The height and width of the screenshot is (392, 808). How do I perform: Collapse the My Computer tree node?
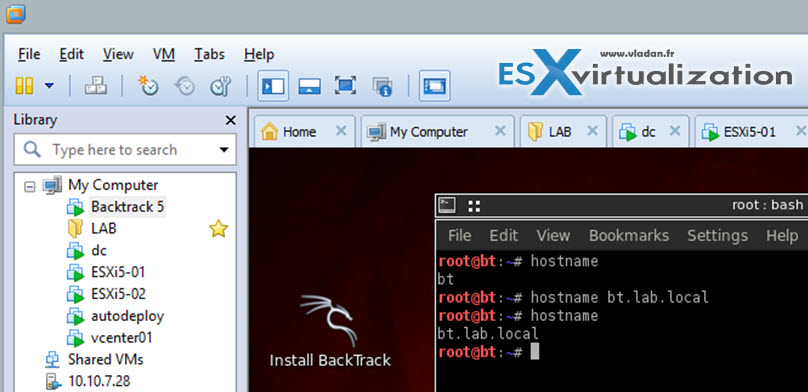(x=30, y=185)
